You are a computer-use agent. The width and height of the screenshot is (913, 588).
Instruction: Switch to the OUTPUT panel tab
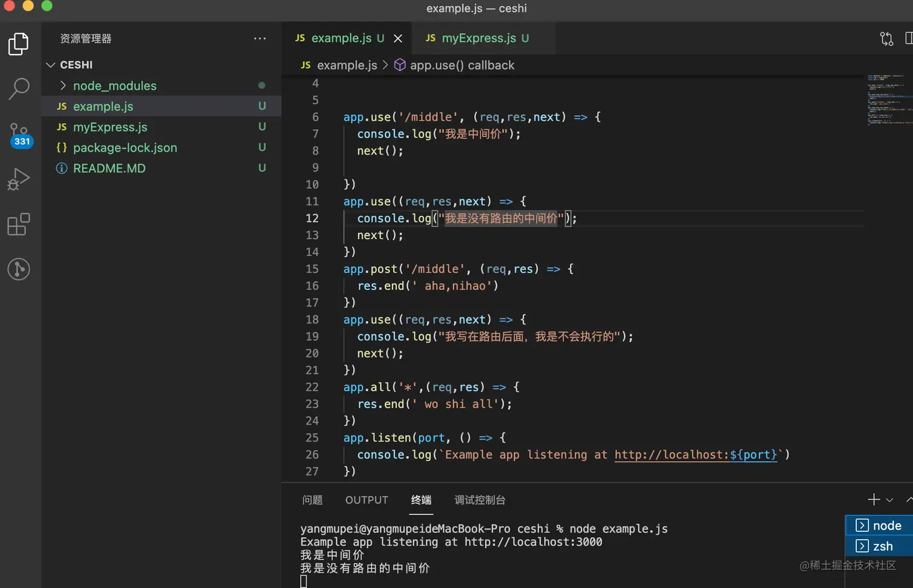coord(367,500)
